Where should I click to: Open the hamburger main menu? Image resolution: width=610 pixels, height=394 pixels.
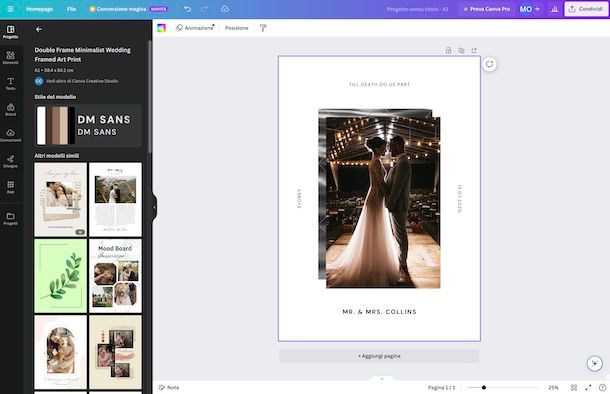coord(11,9)
